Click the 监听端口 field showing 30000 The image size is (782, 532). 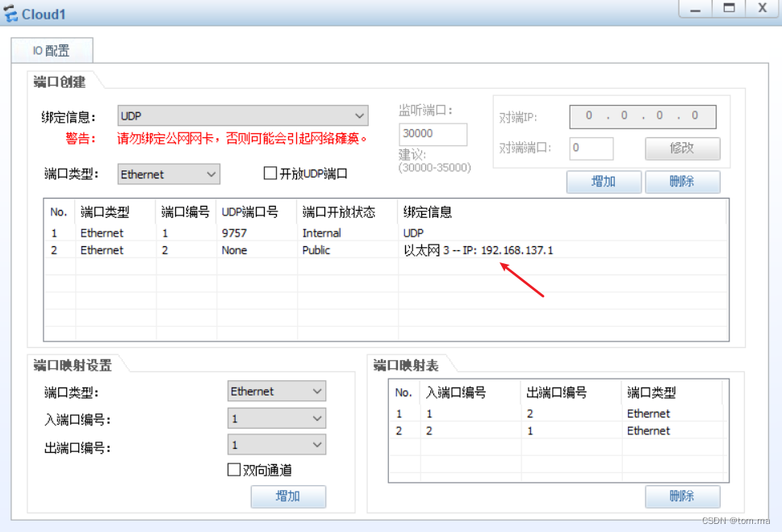[433, 134]
